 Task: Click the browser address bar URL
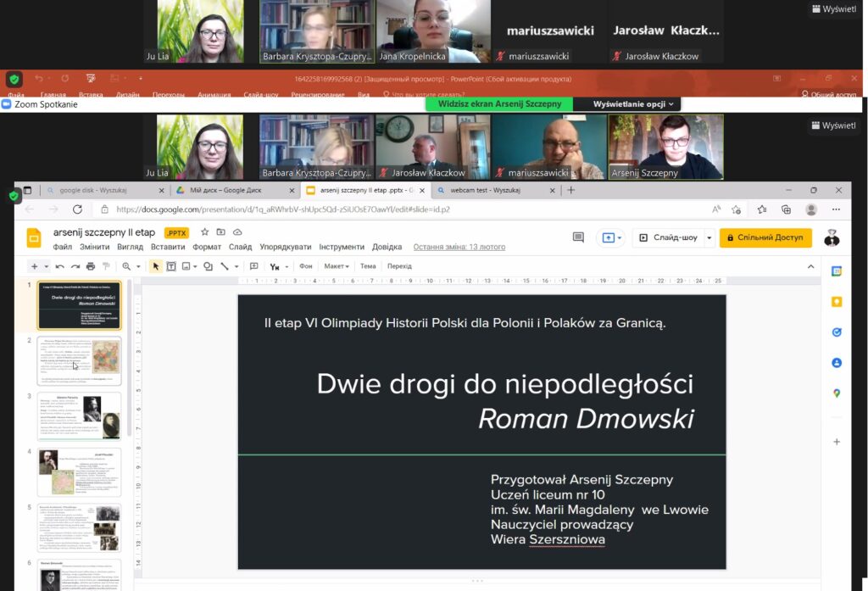click(x=282, y=209)
